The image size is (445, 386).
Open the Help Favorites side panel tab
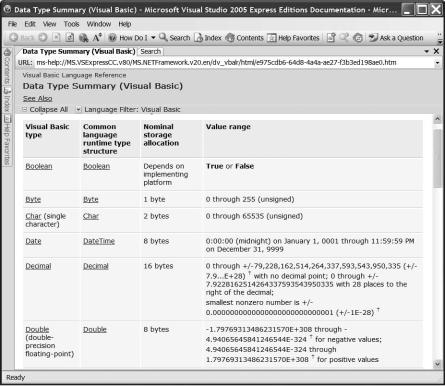(x=7, y=140)
